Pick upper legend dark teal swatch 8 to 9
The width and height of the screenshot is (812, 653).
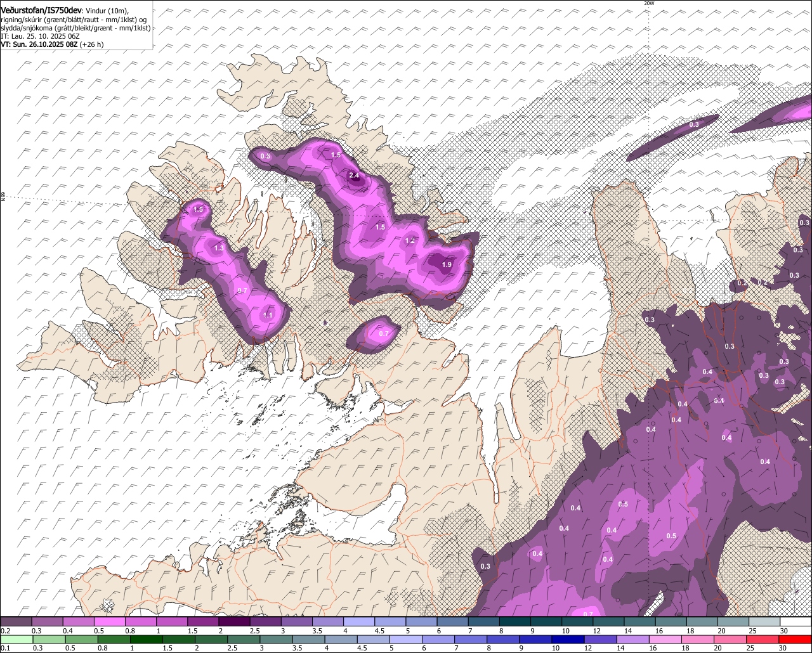515,621
